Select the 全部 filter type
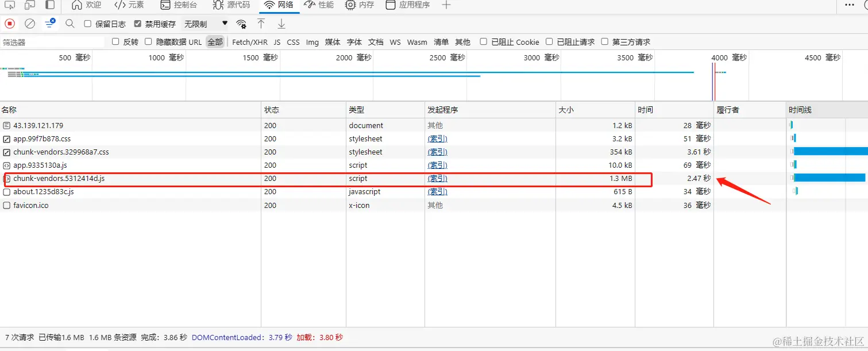 (215, 42)
